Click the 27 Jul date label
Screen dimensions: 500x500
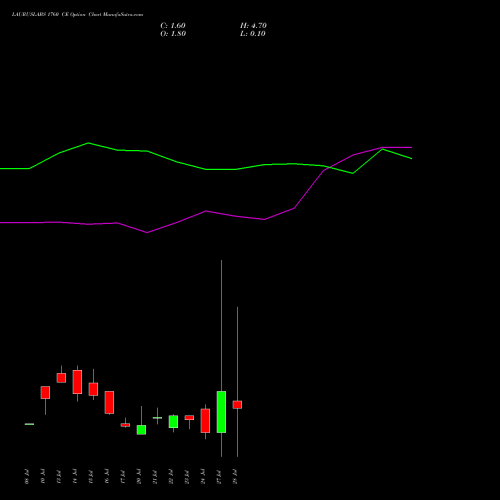click(219, 477)
